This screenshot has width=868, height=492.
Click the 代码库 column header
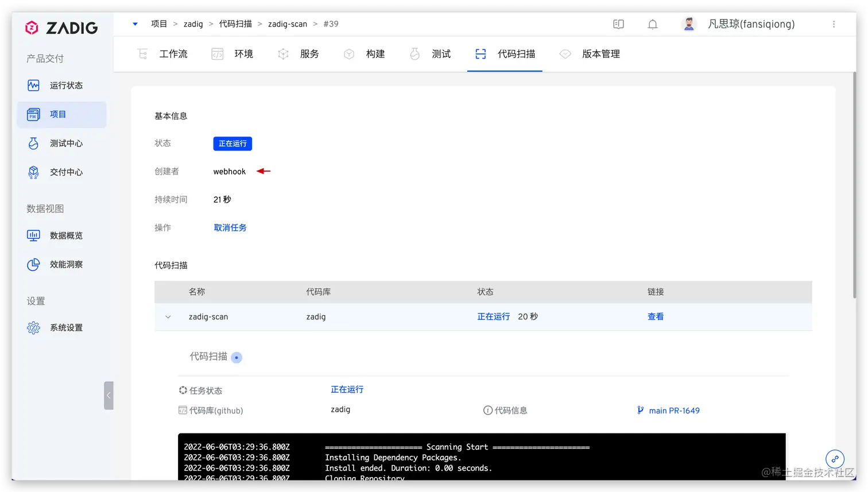(319, 292)
